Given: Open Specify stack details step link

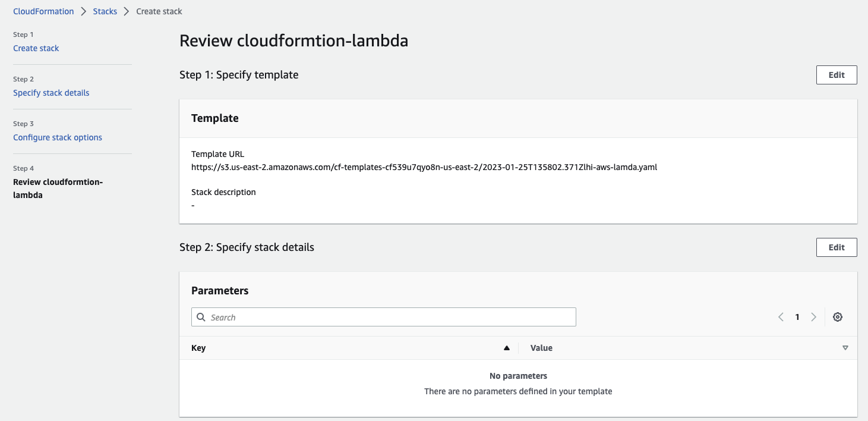Looking at the screenshot, I should click(x=51, y=93).
